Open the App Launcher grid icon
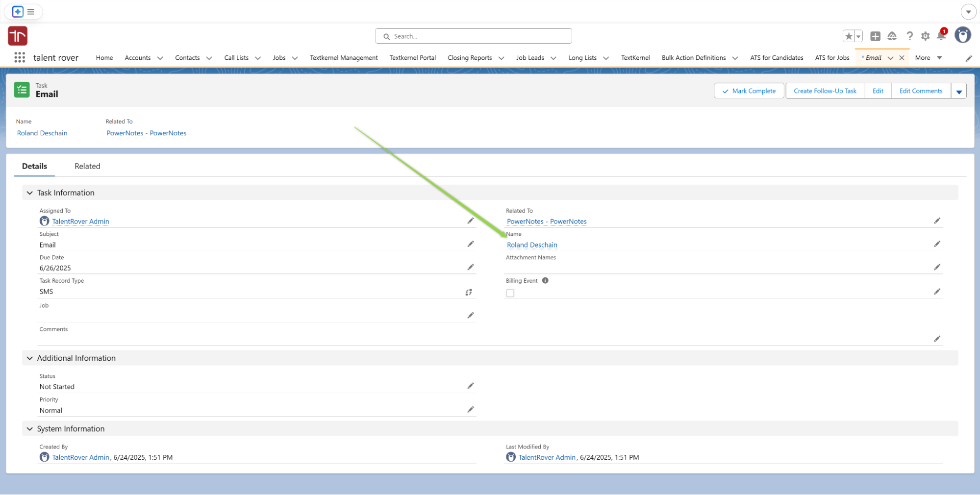This screenshot has height=495, width=980. [20, 58]
